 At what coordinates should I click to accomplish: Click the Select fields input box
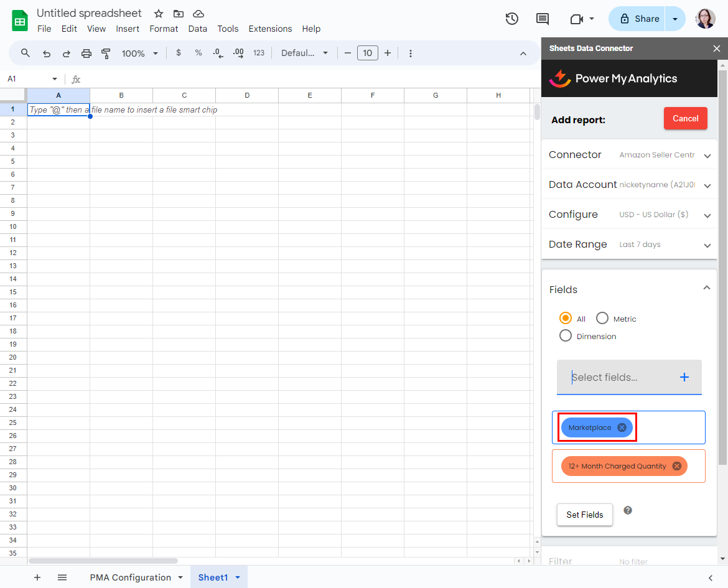tap(616, 377)
